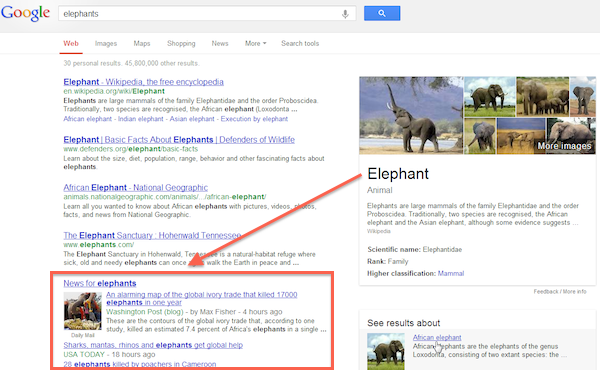The width and height of the screenshot is (600, 370).
Task: Click Scientific name: Elephantidae text
Action: coord(414,249)
